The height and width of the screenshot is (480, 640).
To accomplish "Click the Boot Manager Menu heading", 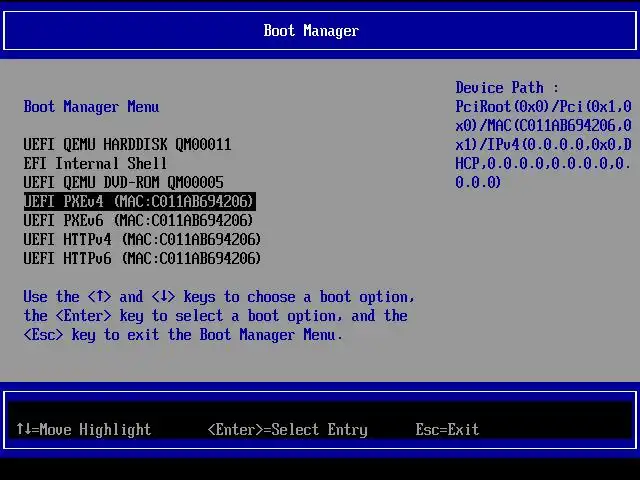I will click(91, 107).
